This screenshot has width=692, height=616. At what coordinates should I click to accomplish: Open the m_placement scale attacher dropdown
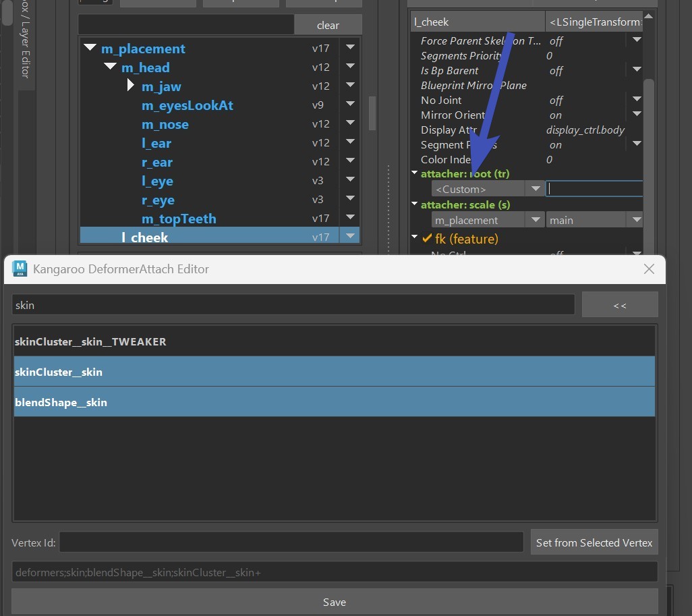[488, 219]
